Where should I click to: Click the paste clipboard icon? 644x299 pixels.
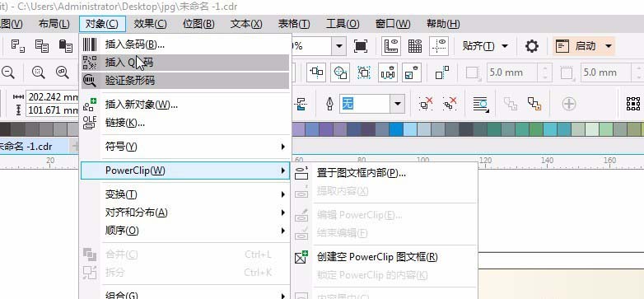[x=66, y=46]
